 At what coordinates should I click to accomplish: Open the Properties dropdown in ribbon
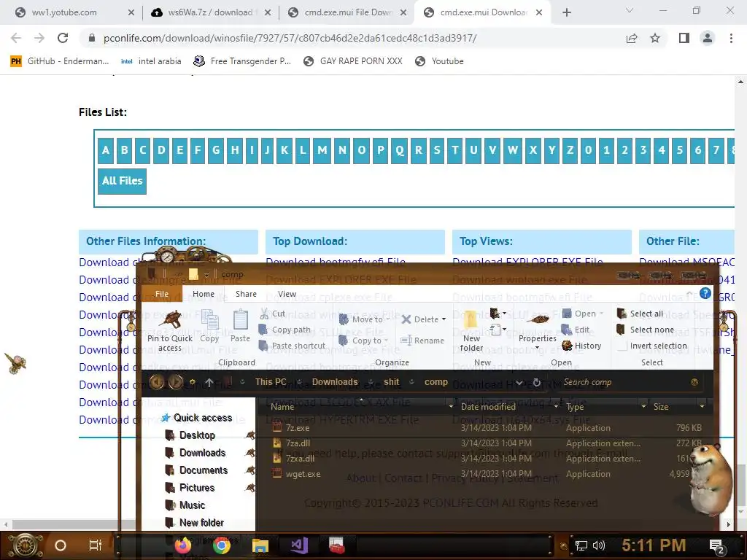538,348
